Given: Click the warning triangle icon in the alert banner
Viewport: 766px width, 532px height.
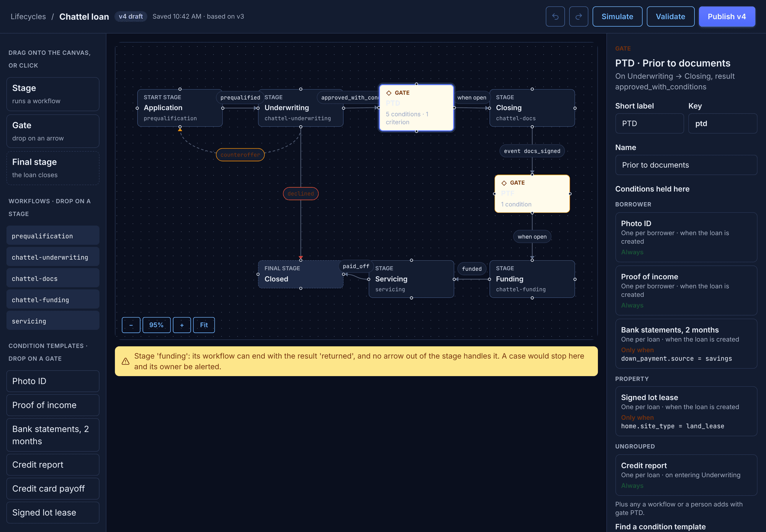Looking at the screenshot, I should pyautogui.click(x=125, y=361).
